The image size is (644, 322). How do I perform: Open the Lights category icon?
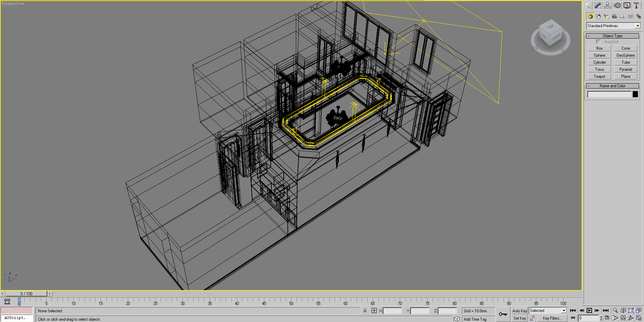tap(606, 16)
